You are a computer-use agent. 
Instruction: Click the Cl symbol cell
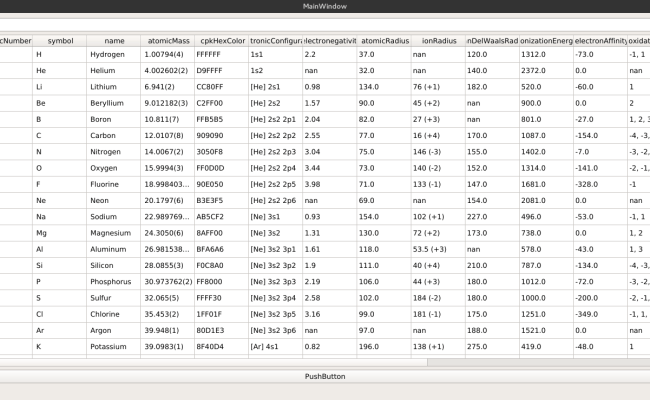point(60,314)
